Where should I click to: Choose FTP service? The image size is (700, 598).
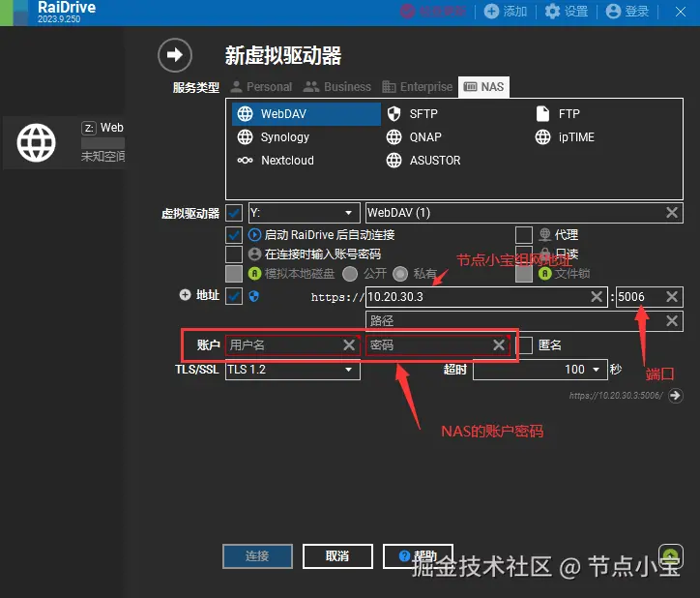point(558,113)
